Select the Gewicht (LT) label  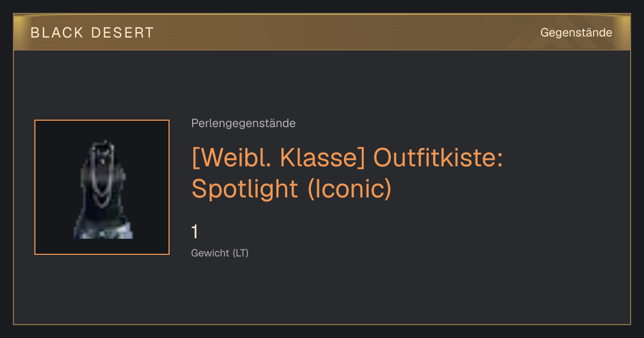(220, 253)
